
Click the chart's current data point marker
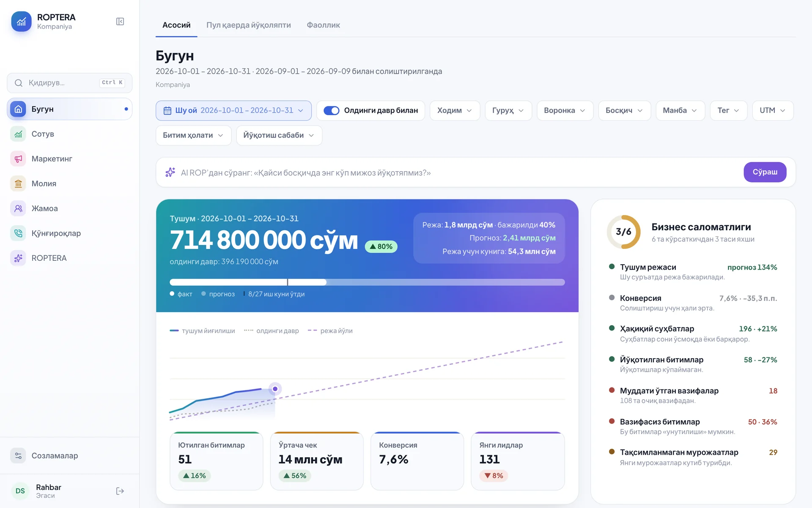pyautogui.click(x=275, y=389)
